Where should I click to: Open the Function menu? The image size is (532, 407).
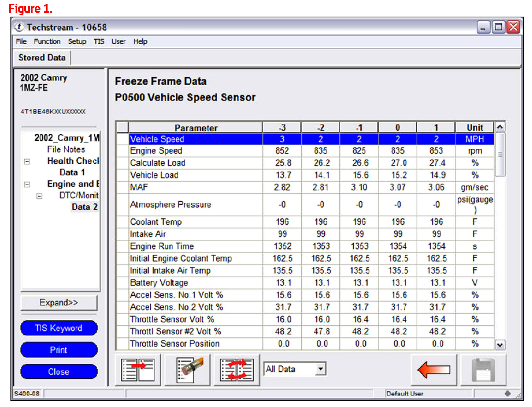tap(47, 42)
